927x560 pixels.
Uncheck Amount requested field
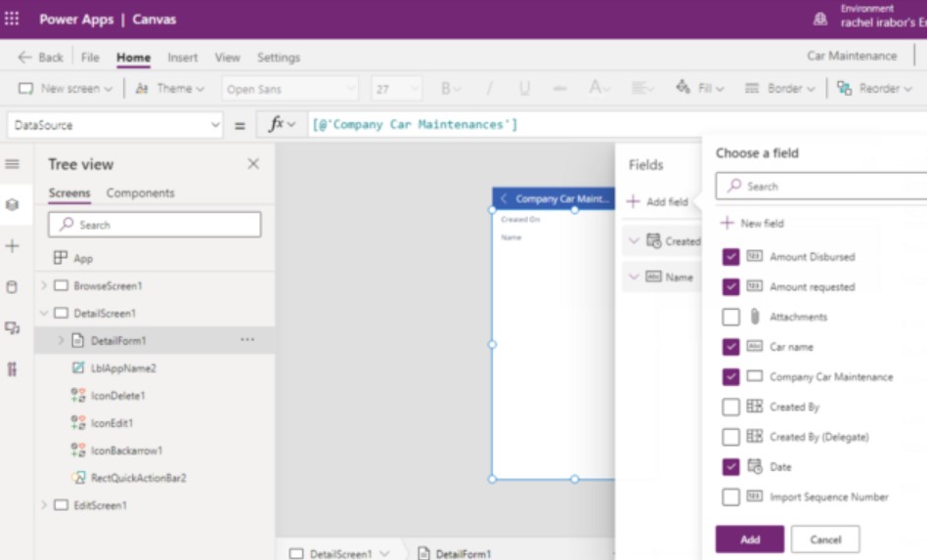(x=730, y=287)
